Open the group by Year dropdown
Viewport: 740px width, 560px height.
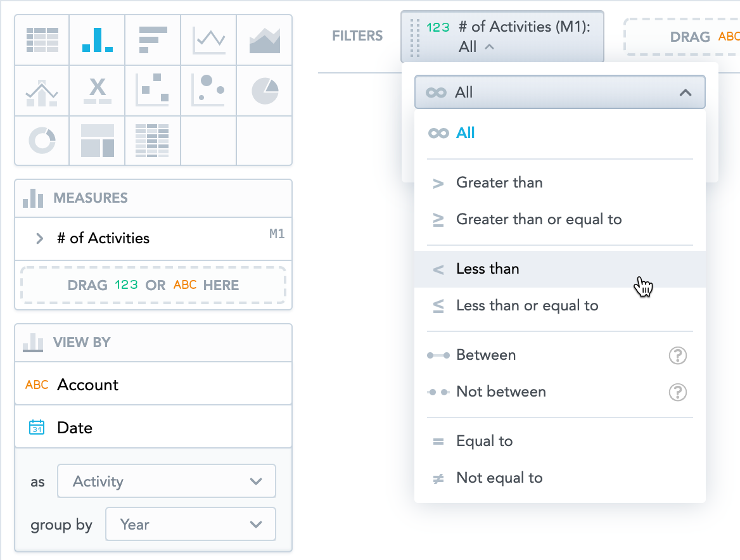pyautogui.click(x=191, y=524)
